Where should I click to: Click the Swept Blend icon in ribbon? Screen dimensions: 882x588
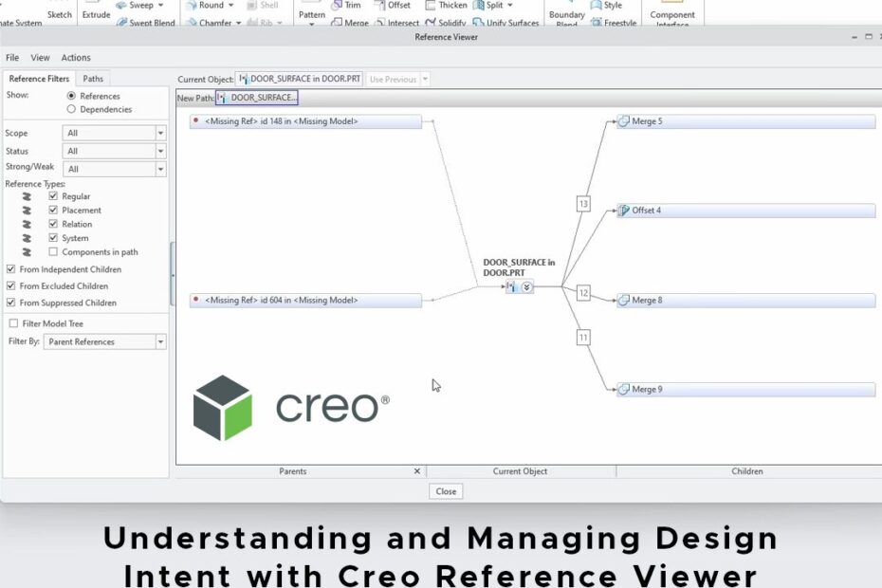(121, 23)
